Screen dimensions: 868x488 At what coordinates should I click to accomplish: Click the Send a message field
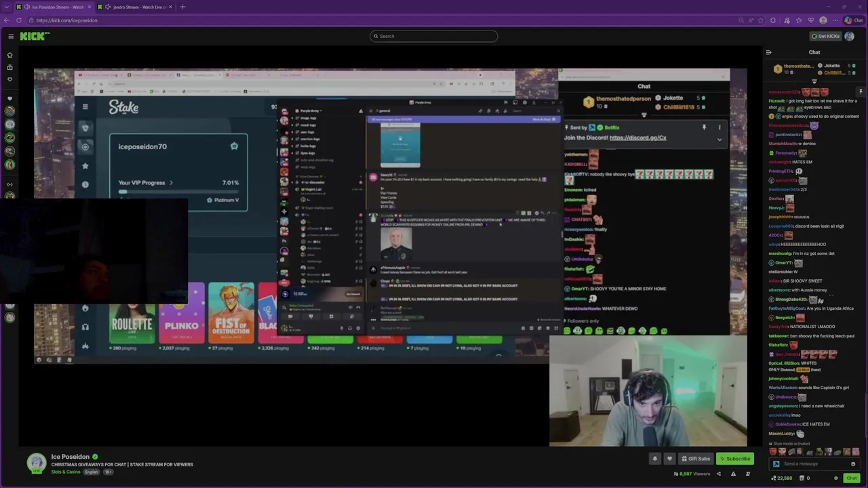(x=814, y=464)
